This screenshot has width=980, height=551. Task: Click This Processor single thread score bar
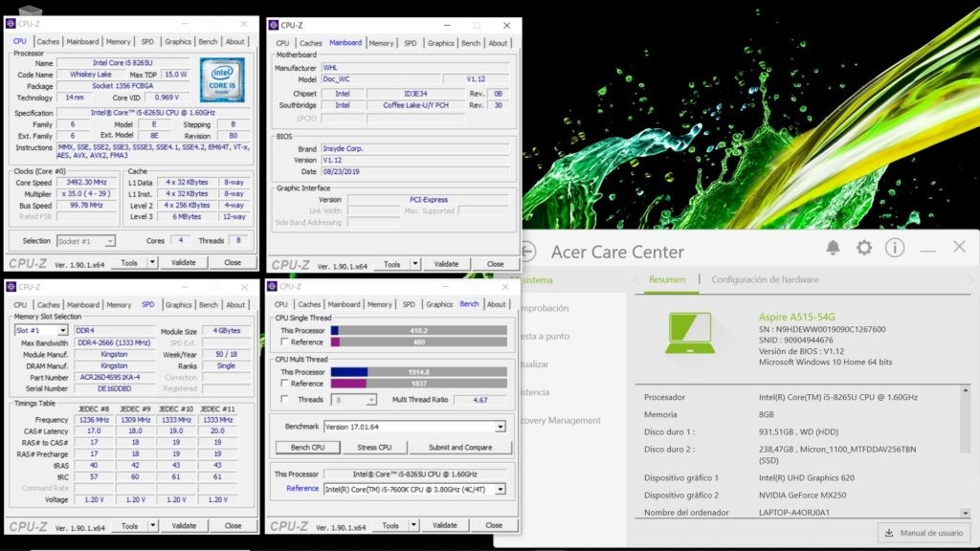(419, 330)
